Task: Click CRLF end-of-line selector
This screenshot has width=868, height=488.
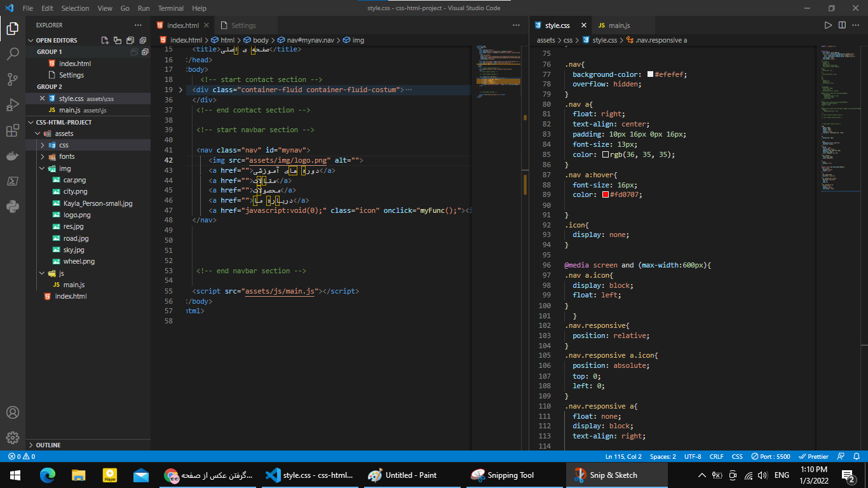Action: (716, 456)
